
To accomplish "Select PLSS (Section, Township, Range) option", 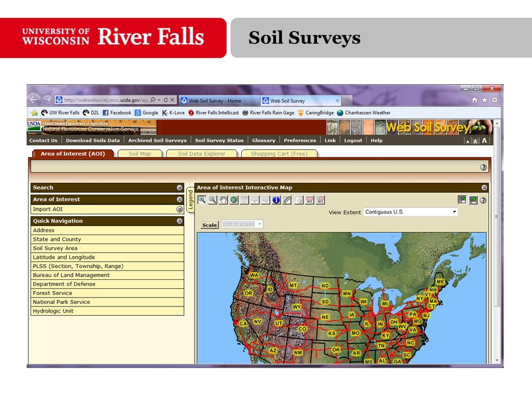I will pos(107,267).
